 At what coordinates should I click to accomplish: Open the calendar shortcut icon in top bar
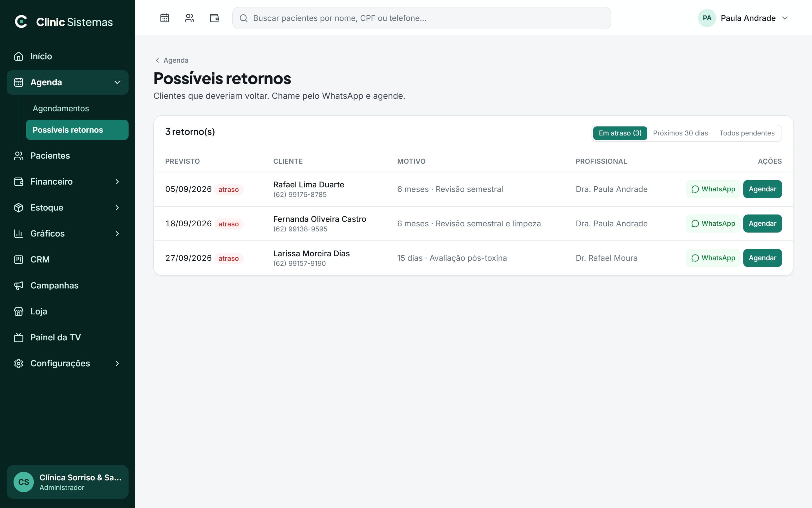click(x=164, y=18)
